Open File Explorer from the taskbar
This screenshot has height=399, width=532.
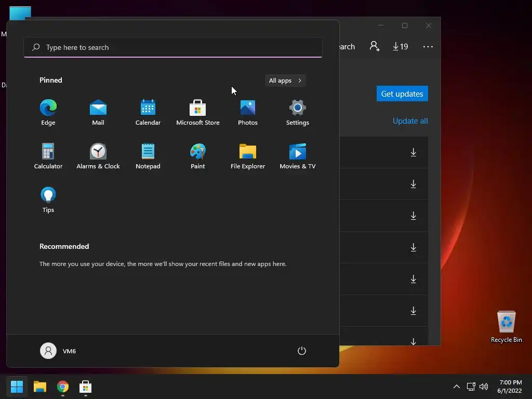point(39,387)
